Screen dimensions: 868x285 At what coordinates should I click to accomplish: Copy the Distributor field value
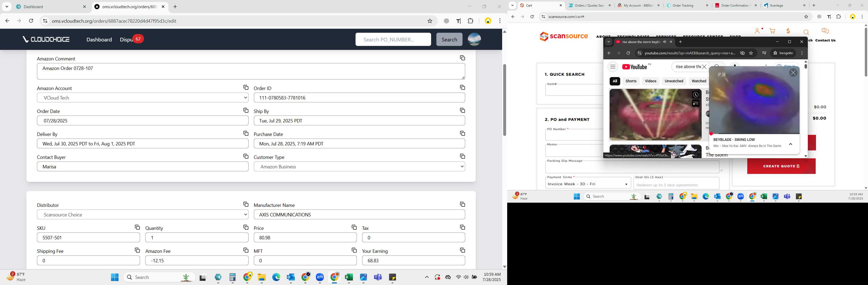click(246, 204)
